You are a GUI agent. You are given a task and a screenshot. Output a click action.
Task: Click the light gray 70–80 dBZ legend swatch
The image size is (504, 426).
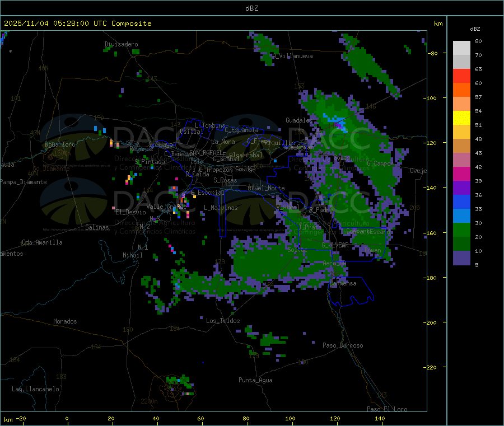pos(461,48)
